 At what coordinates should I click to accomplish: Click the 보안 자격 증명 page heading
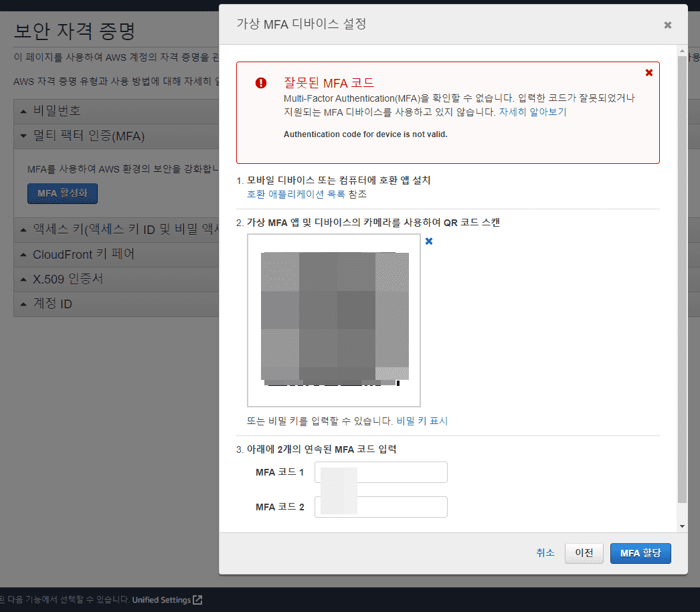(x=74, y=31)
